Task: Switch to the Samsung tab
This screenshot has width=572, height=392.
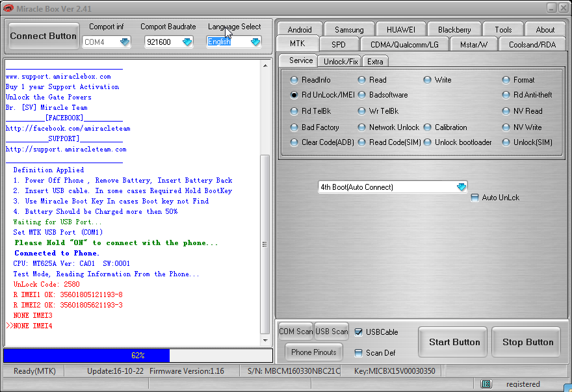Action: click(349, 29)
